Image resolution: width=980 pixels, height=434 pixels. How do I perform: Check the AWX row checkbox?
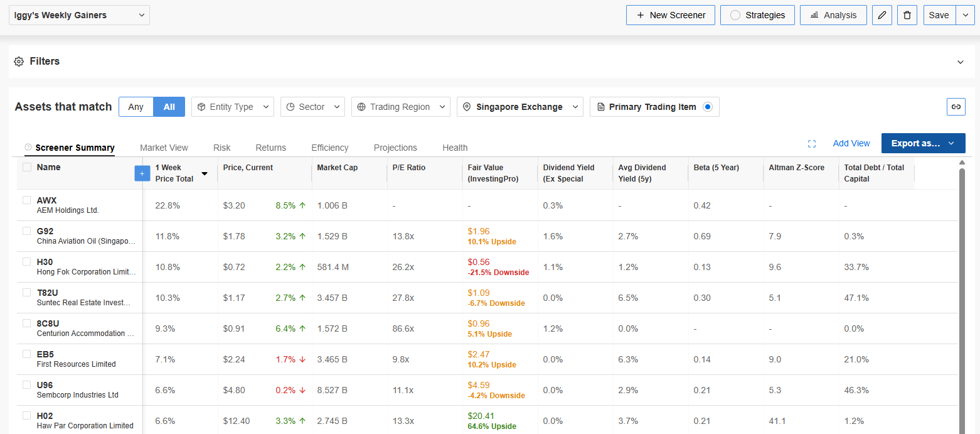[27, 200]
